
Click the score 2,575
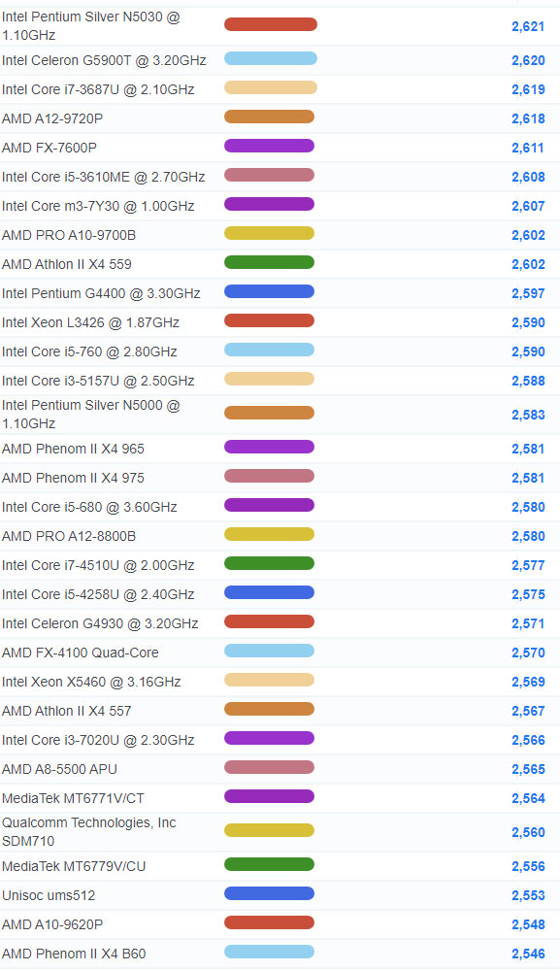528,594
